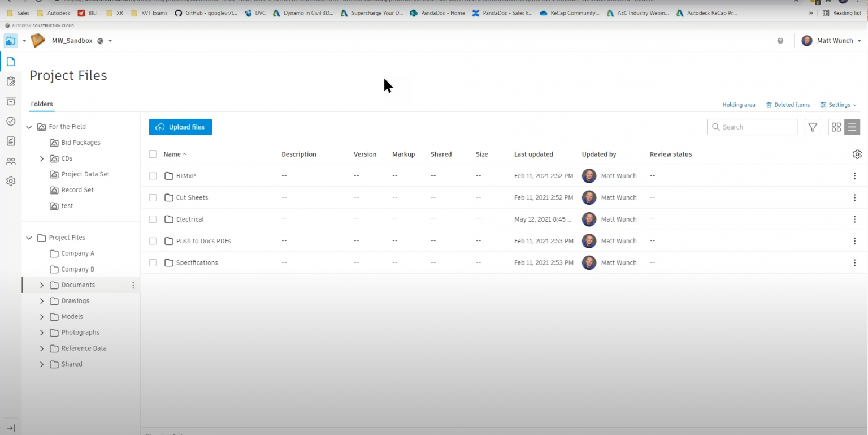
Task: Open the column settings gear above Review status
Action: [x=857, y=154]
